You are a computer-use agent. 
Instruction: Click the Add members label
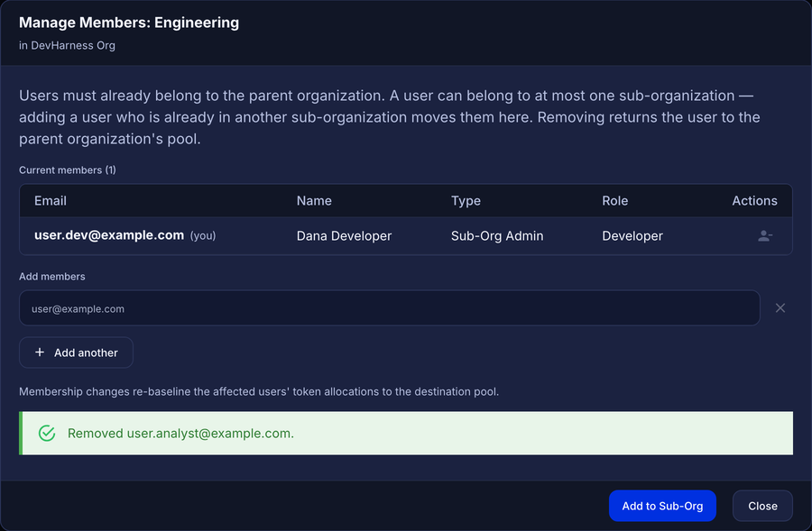click(x=51, y=277)
